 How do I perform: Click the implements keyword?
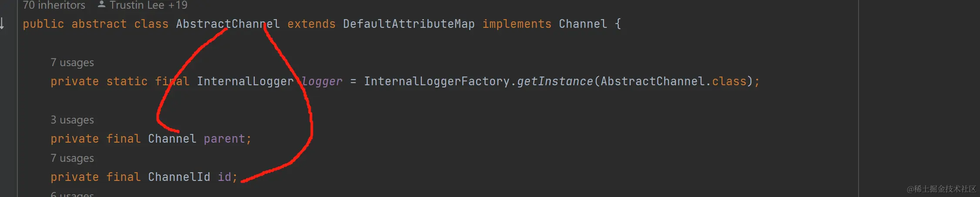[x=517, y=24]
